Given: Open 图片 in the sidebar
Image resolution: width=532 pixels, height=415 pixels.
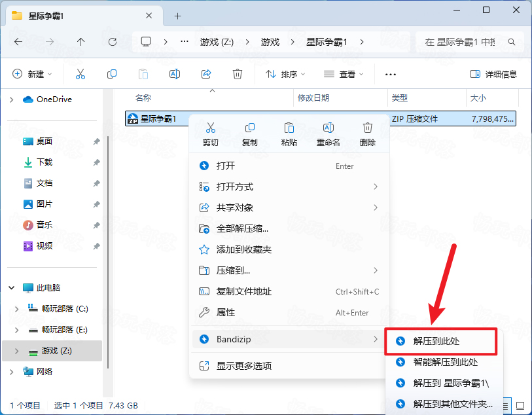Looking at the screenshot, I should click(44, 204).
